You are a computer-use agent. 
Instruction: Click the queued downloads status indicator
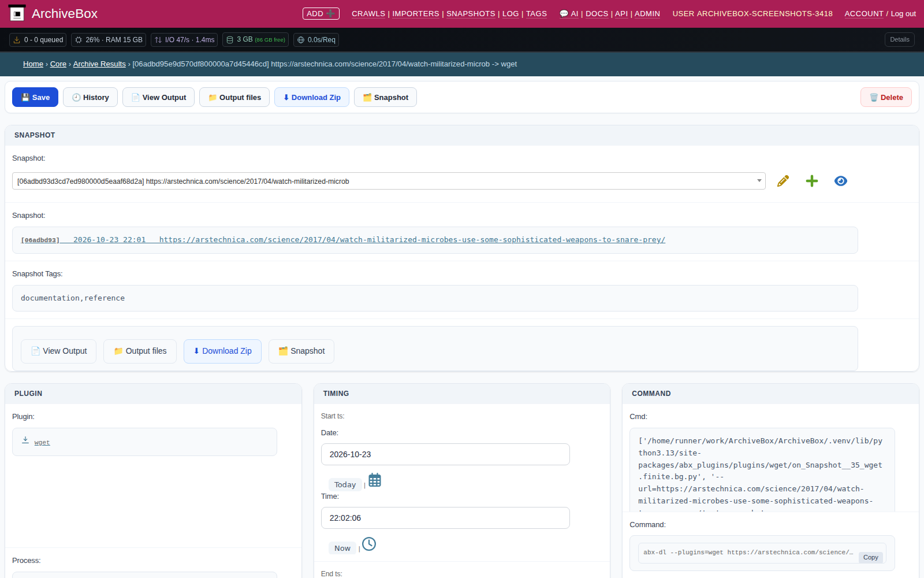(x=38, y=40)
